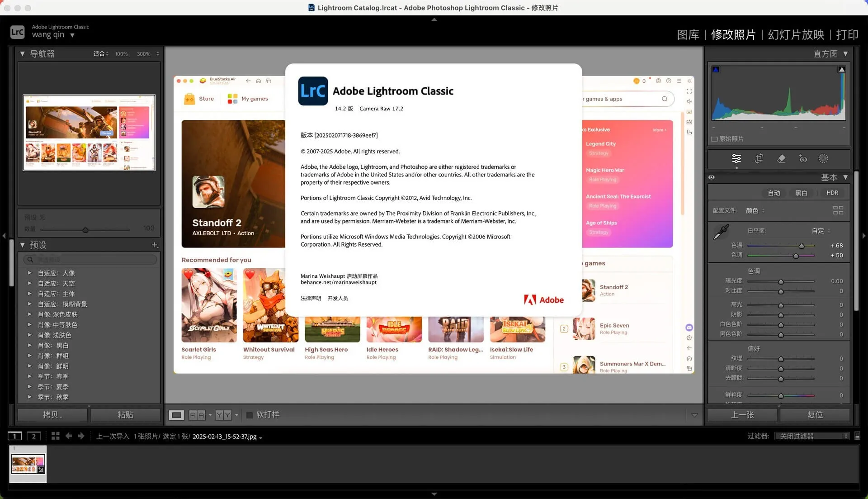Expand the 季节: 春季 preset group
The height and width of the screenshot is (499, 868).
(x=29, y=376)
